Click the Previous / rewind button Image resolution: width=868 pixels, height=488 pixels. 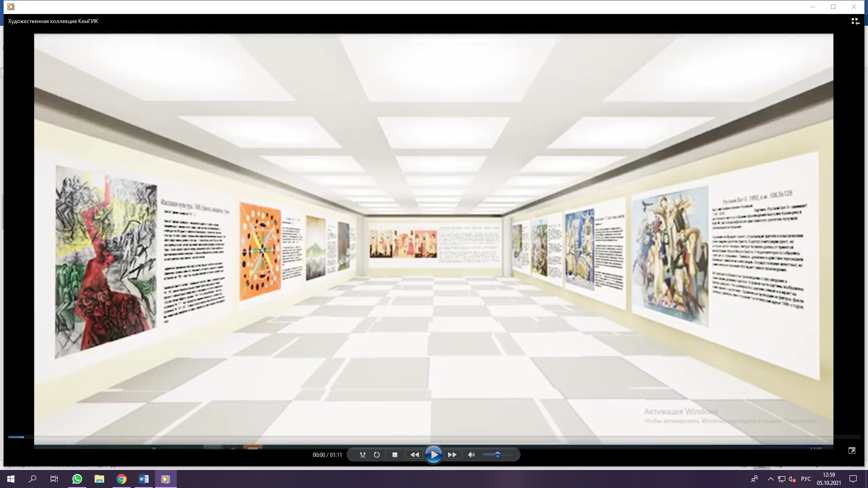tap(414, 455)
